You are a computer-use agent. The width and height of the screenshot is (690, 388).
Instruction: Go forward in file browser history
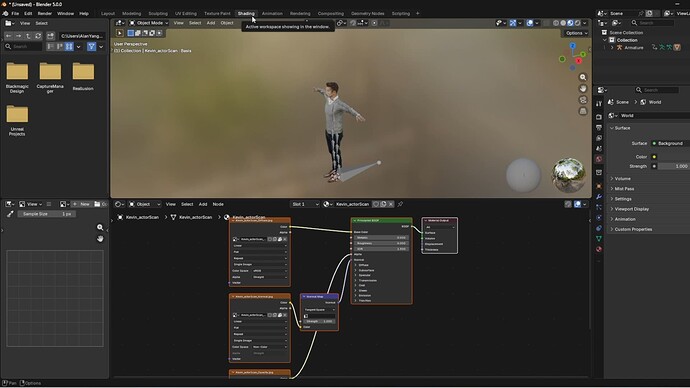pos(18,36)
